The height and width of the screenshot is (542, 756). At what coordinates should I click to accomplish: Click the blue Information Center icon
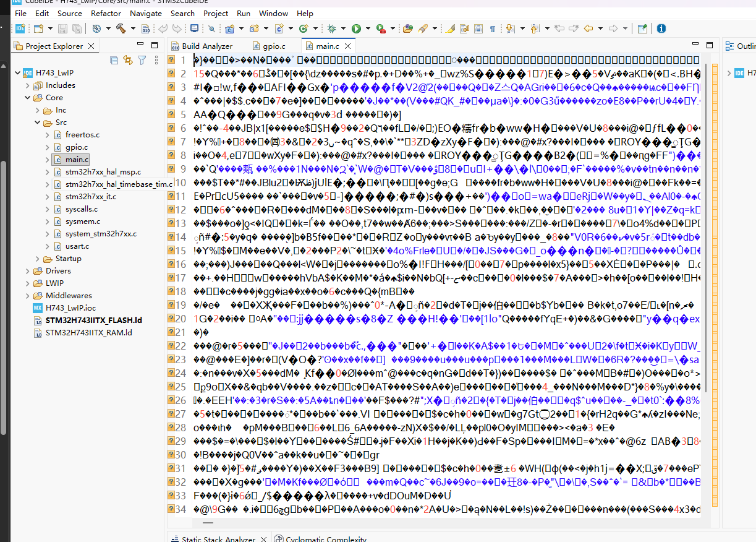click(x=661, y=28)
